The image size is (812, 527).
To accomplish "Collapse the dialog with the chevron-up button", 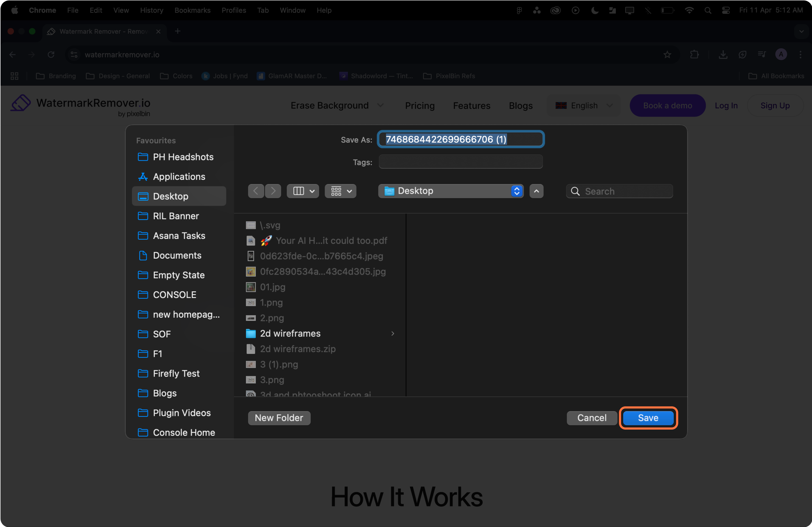I will (536, 191).
